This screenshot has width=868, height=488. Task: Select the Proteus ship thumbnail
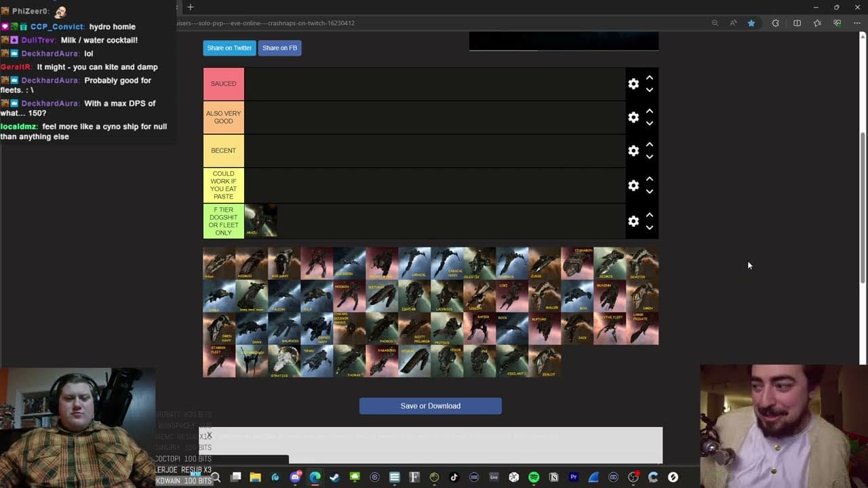click(x=448, y=329)
